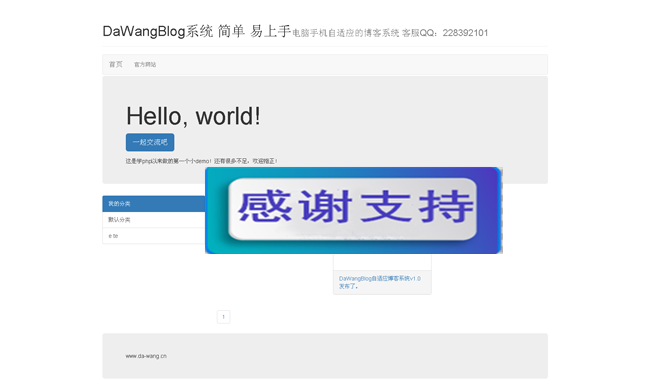Open the 首页 navigation item
650x390 pixels.
[116, 64]
